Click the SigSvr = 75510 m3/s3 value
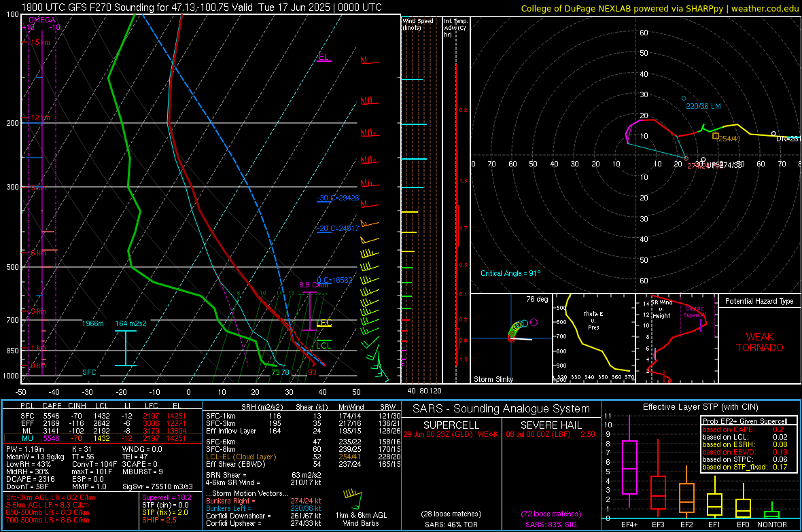This screenshot has width=802, height=532. [x=158, y=486]
